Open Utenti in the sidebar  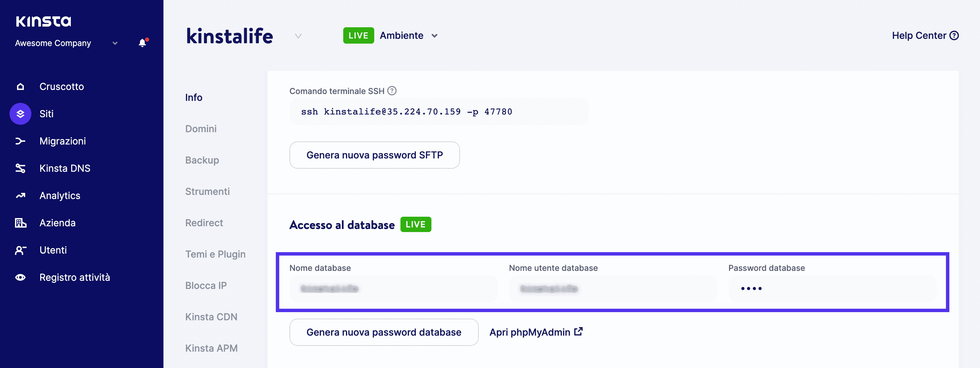tap(53, 250)
